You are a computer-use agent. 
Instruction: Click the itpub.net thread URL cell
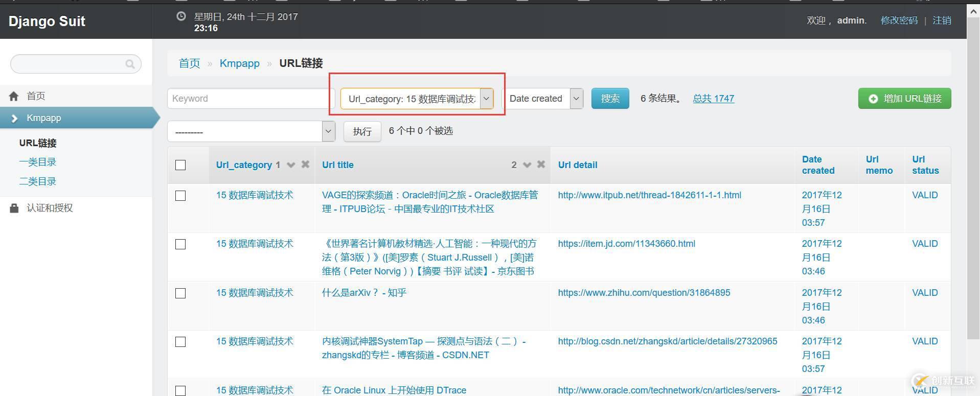(x=649, y=195)
